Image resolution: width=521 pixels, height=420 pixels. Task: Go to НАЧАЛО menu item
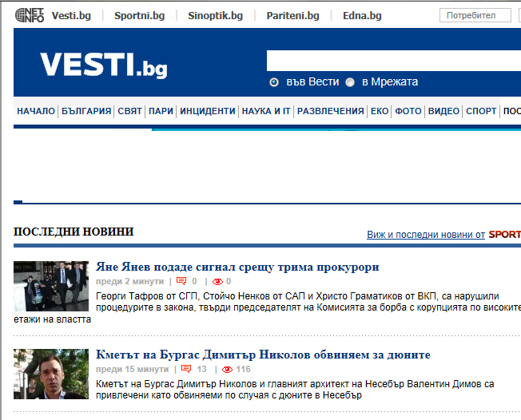[x=36, y=111]
